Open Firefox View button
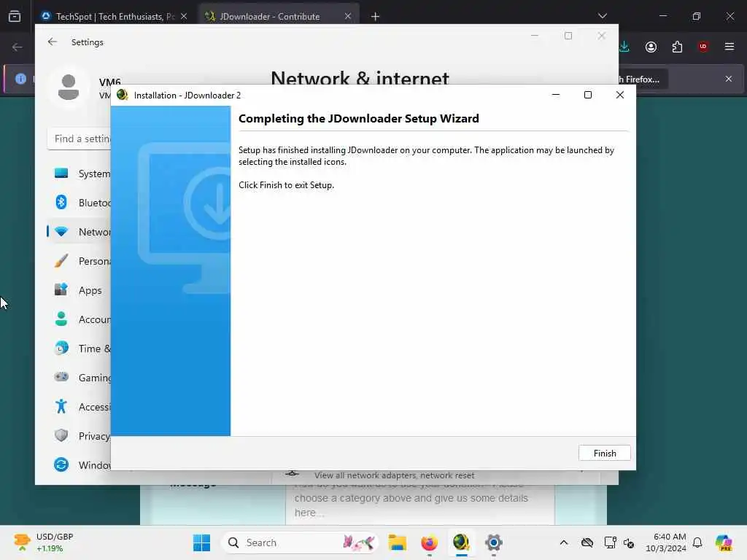Viewport: 747px width, 560px height. point(15,16)
